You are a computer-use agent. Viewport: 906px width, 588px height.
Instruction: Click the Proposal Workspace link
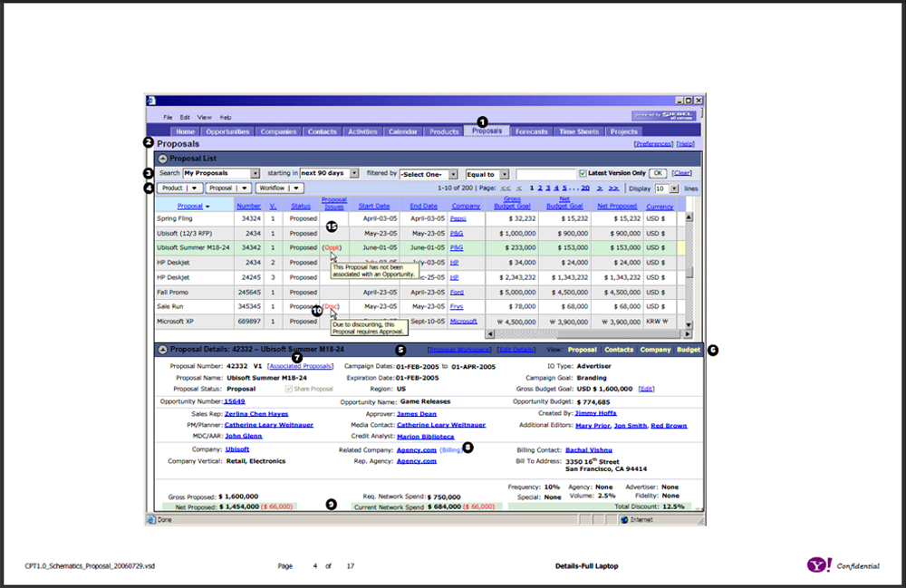pyautogui.click(x=459, y=349)
